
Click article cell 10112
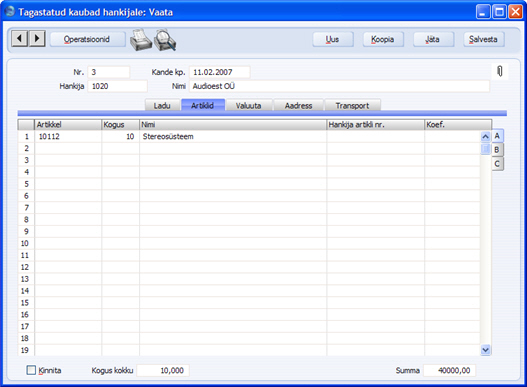pos(68,137)
